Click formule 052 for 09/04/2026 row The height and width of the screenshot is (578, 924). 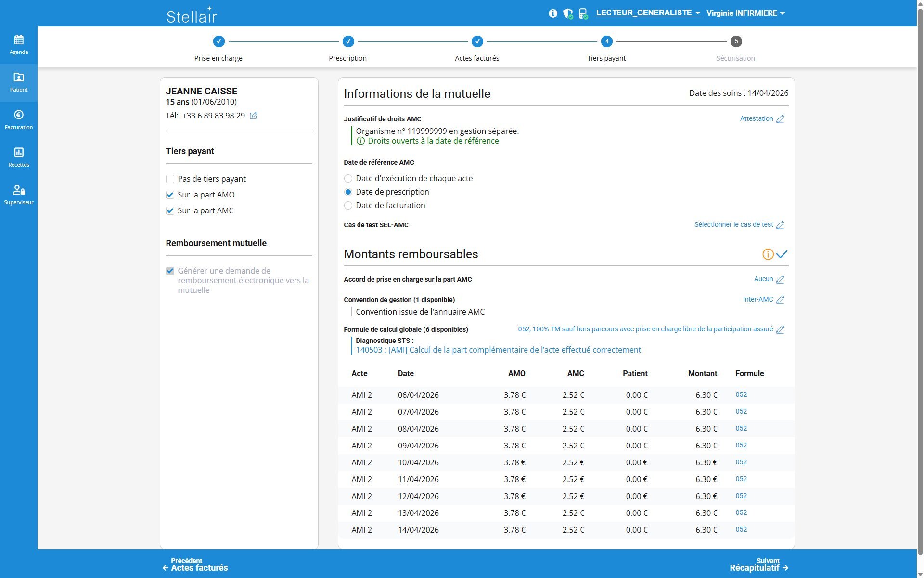(x=741, y=446)
